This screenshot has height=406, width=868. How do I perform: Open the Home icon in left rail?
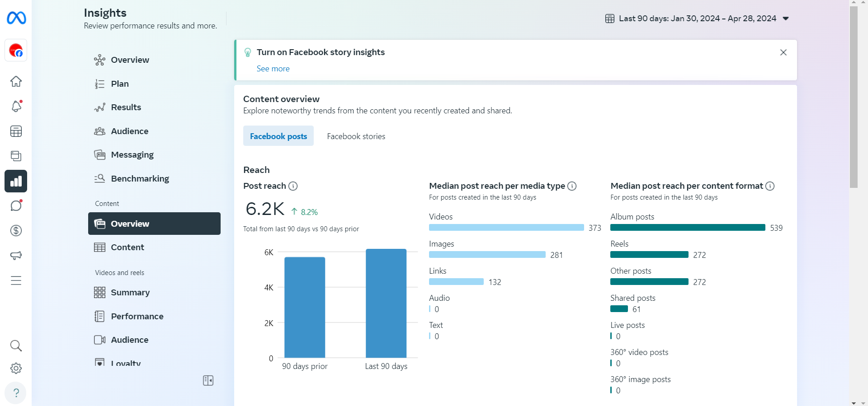pyautogui.click(x=16, y=82)
